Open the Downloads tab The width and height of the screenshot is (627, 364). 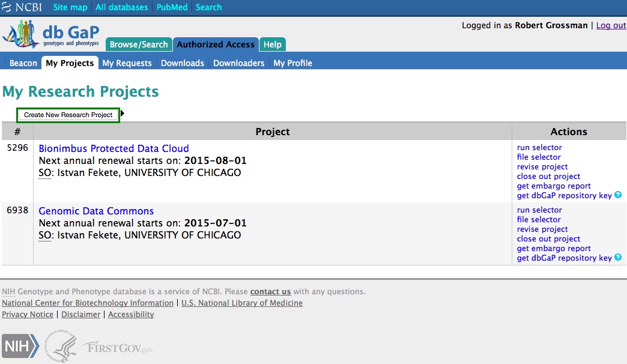pos(183,63)
